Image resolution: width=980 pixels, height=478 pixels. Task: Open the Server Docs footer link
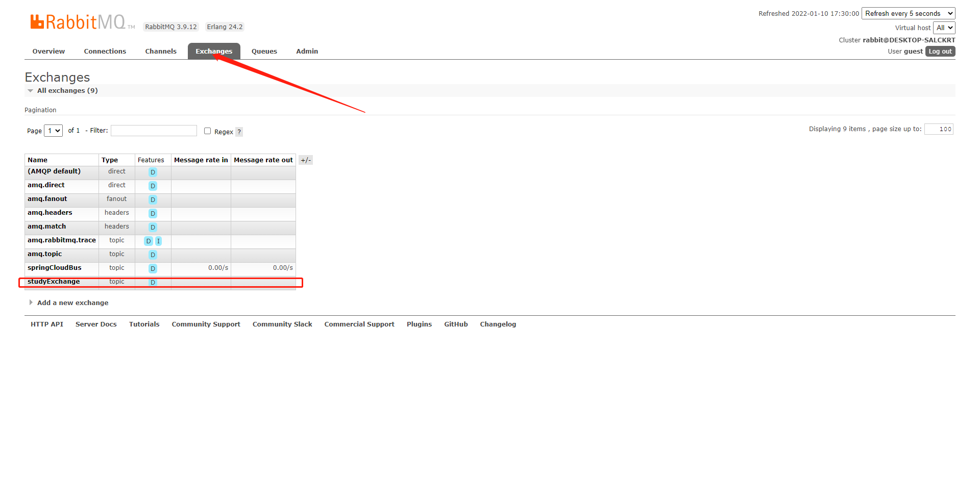pos(96,324)
